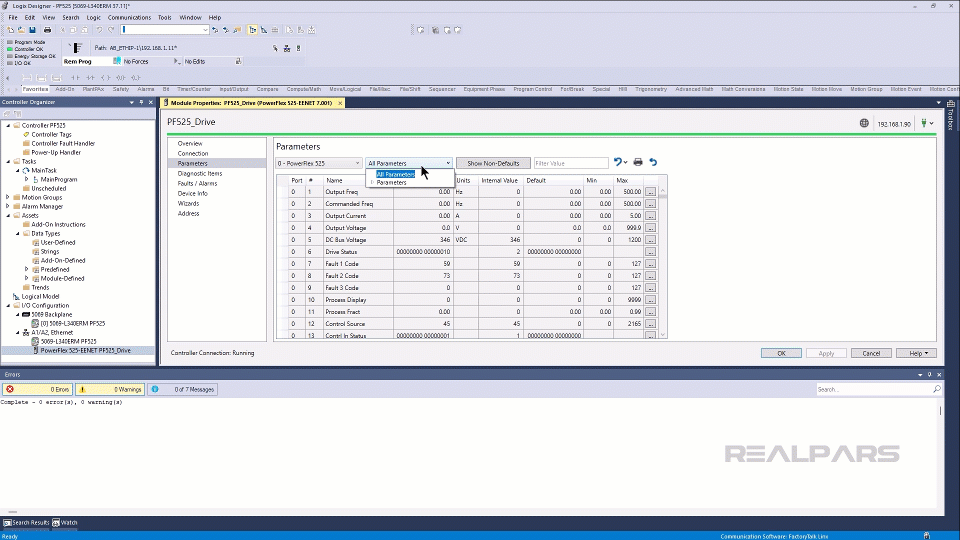Close the Module Properties tab
This screenshot has width=960, height=540.
(x=340, y=103)
